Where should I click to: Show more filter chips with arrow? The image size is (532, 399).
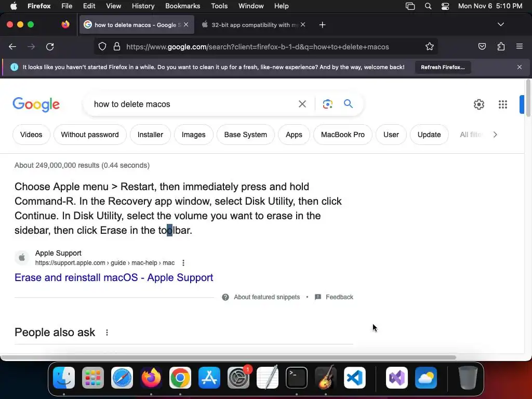click(x=495, y=135)
